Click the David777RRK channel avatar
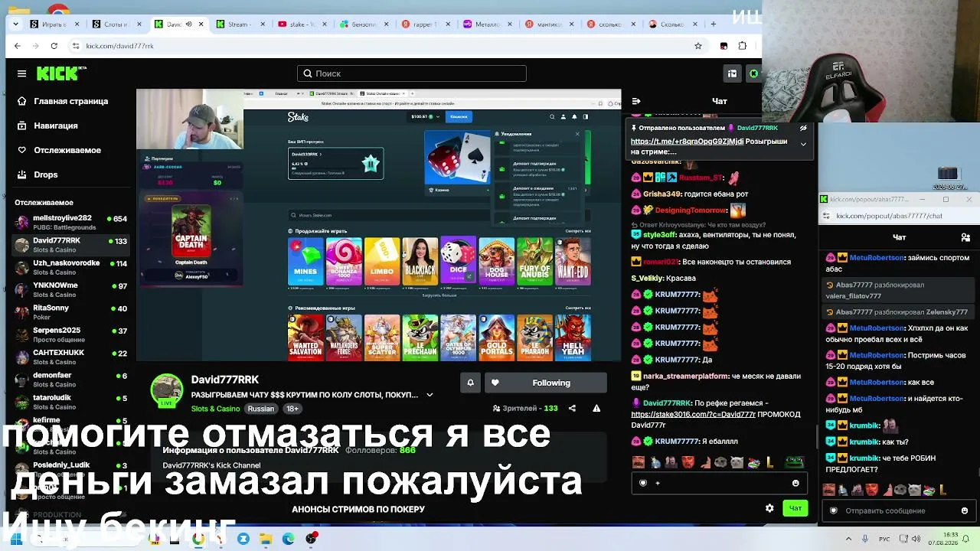980x551 pixels. pyautogui.click(x=167, y=391)
